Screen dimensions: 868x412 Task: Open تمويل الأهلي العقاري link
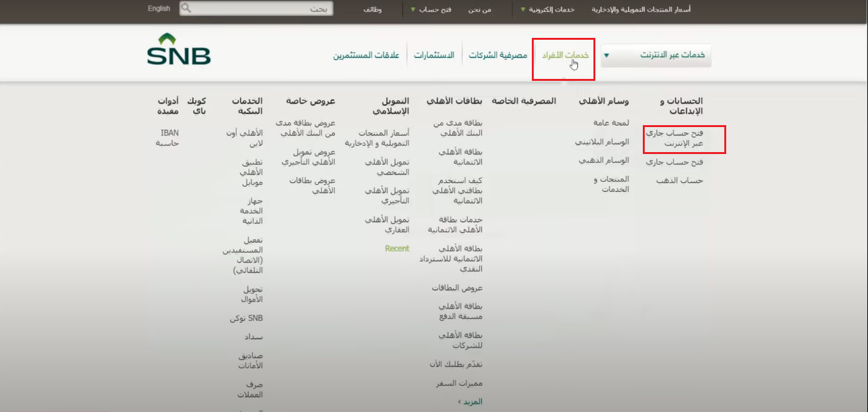point(387,224)
